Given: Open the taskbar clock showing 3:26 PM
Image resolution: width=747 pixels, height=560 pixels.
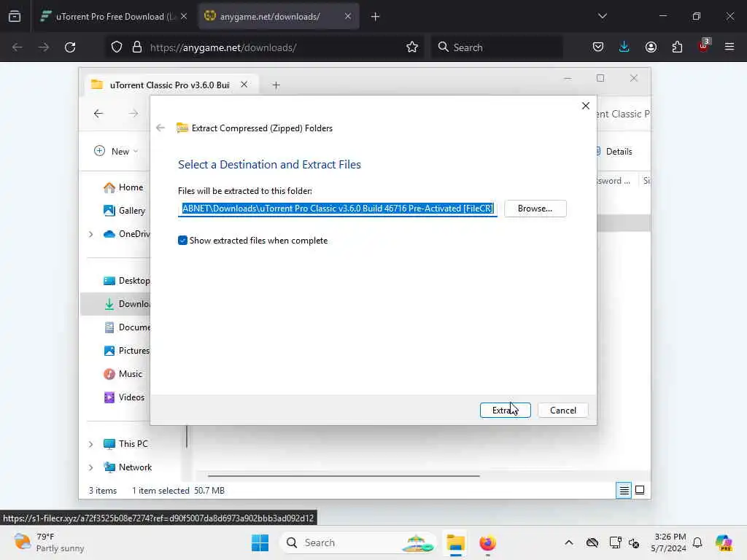Looking at the screenshot, I should pos(670,542).
